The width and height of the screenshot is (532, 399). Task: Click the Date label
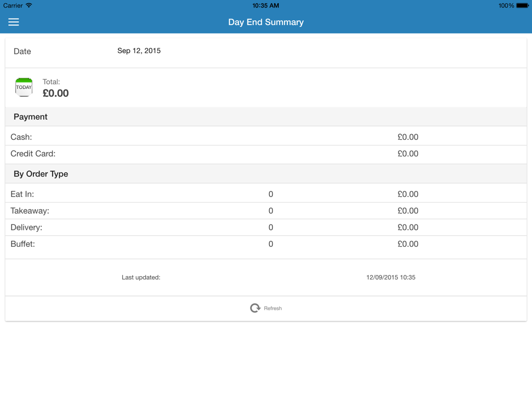[x=22, y=52]
